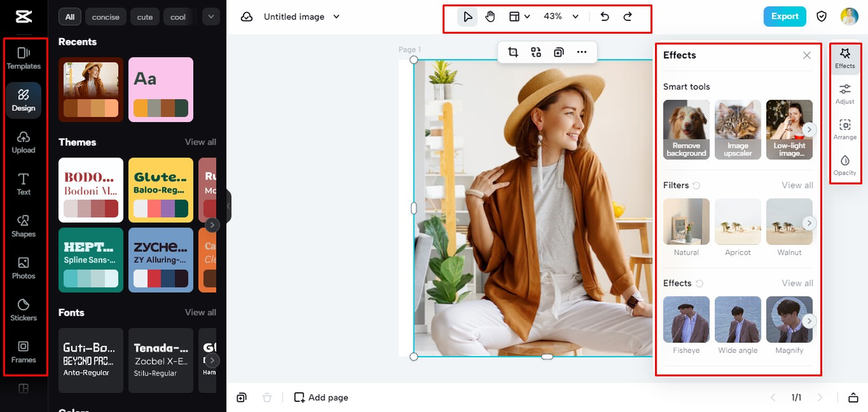Open the Text tool panel
Image resolution: width=868 pixels, height=412 pixels.
[24, 185]
